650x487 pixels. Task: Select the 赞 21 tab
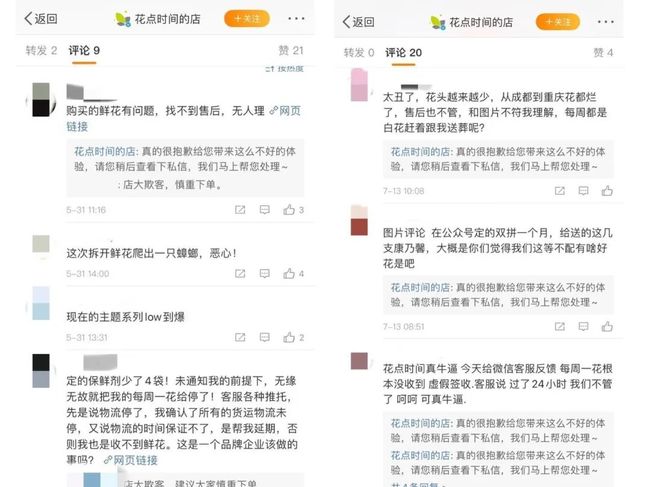point(291,51)
